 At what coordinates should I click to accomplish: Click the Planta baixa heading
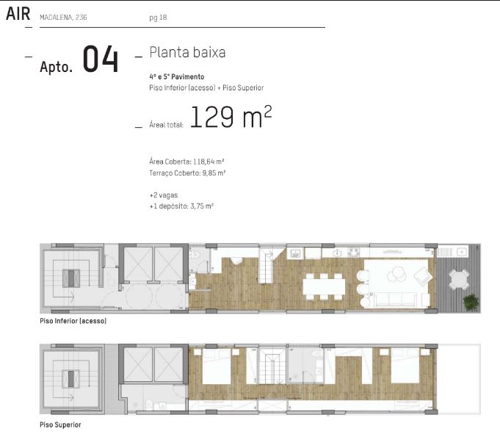tap(187, 53)
